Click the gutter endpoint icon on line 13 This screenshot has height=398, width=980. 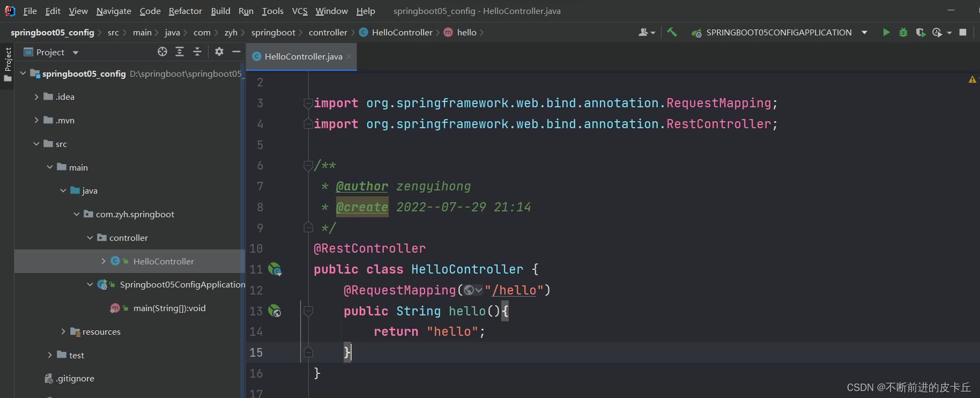[275, 311]
